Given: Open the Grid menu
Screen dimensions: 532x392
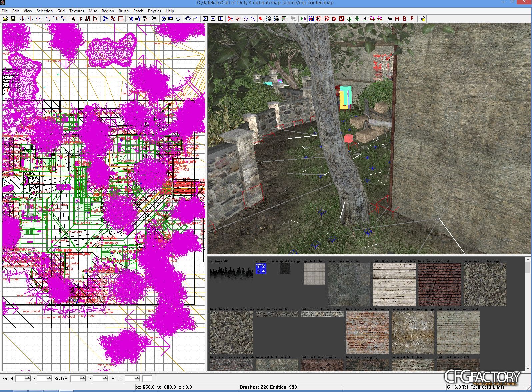Looking at the screenshot, I should [61, 11].
